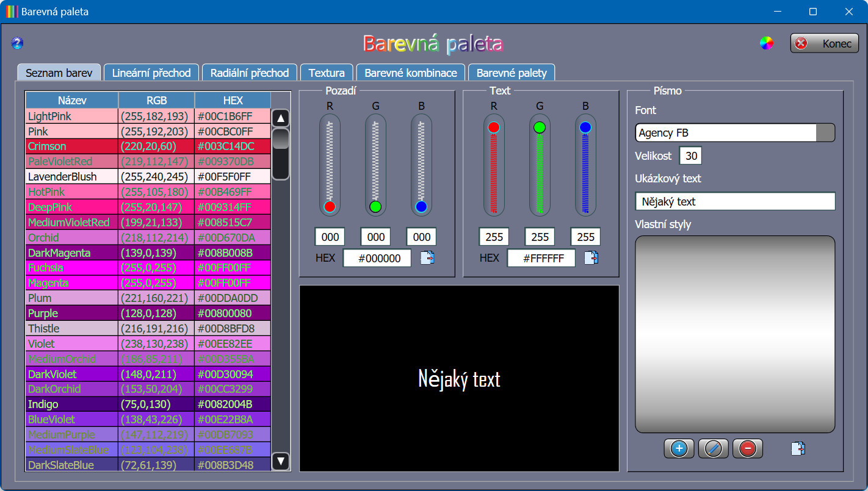
Task: Select the Thistle color row
Action: click(148, 329)
